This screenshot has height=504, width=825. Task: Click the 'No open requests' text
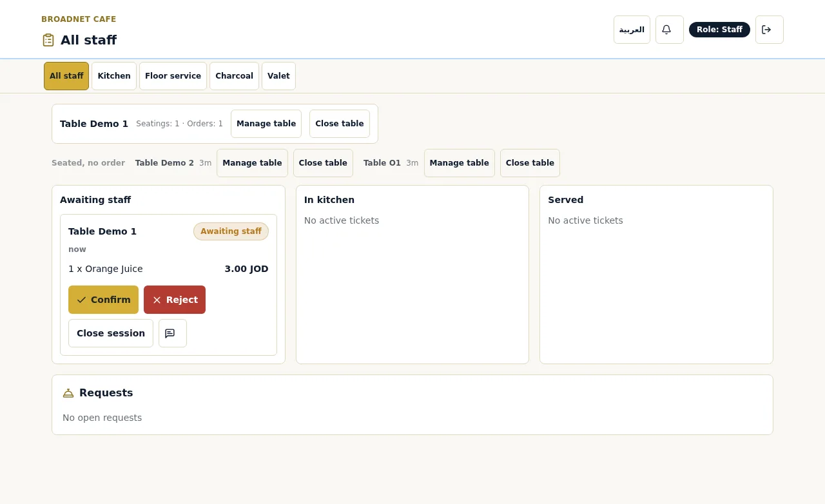pyautogui.click(x=102, y=418)
